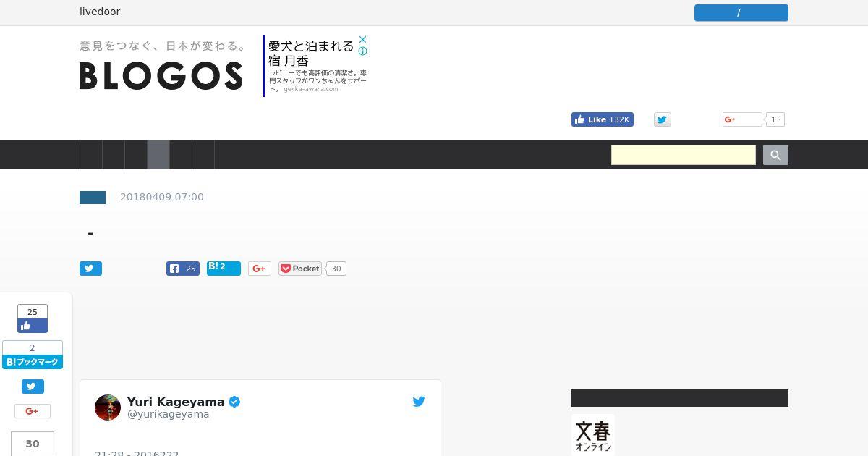Click the search magnifier button
868x456 pixels.
(x=775, y=155)
